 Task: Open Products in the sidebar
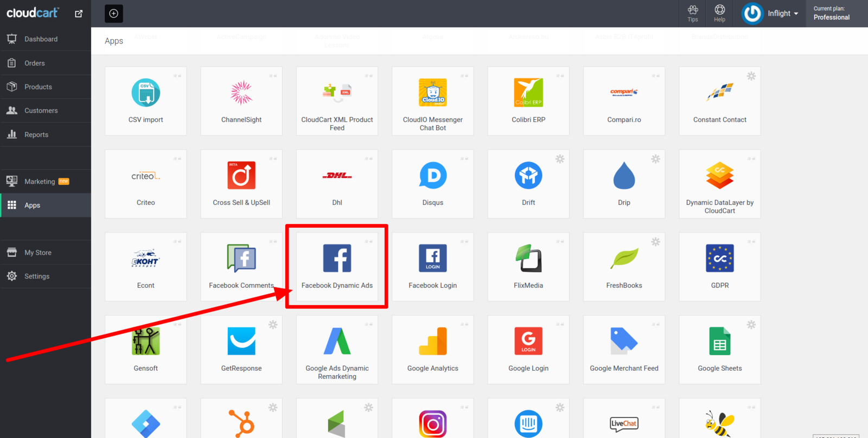click(x=46, y=87)
